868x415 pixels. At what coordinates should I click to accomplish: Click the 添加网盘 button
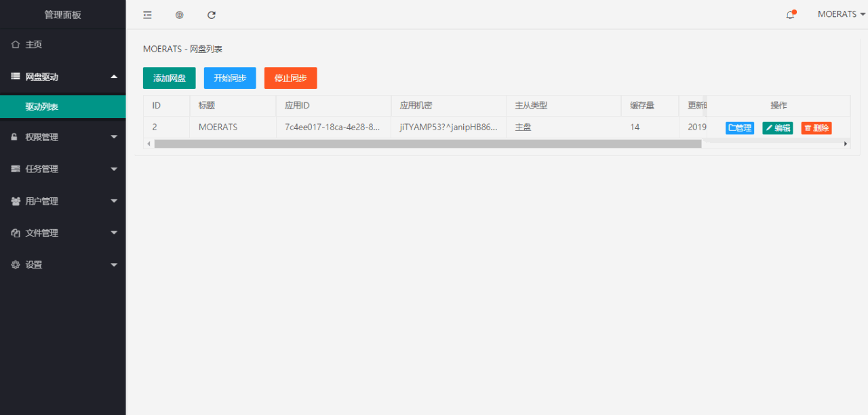click(x=169, y=78)
